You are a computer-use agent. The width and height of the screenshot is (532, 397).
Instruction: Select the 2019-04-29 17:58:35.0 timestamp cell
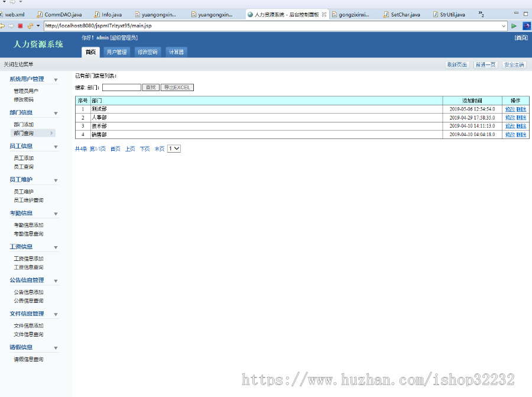[x=472, y=118]
